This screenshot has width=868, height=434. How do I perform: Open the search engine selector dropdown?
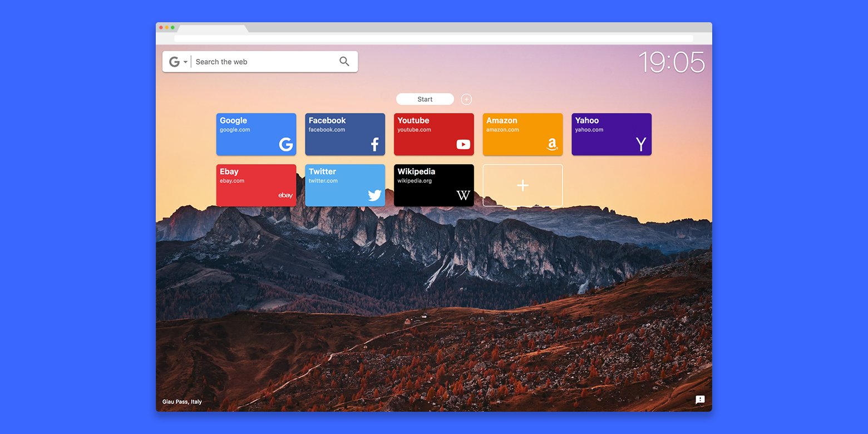179,62
